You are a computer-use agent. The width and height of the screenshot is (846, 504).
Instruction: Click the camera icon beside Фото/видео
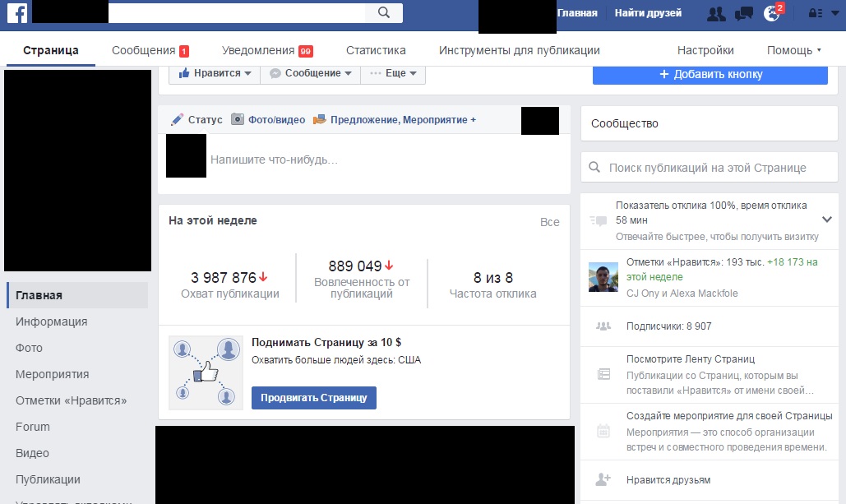click(238, 119)
